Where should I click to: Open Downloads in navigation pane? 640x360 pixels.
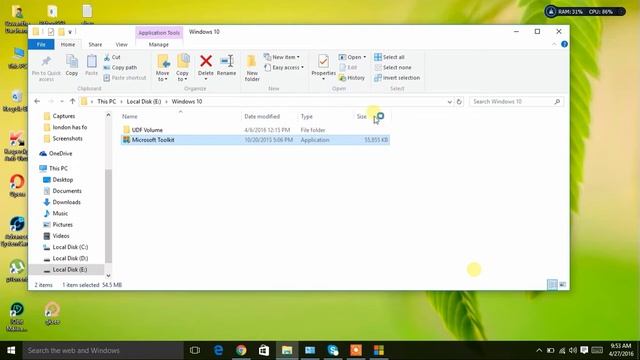tap(66, 202)
